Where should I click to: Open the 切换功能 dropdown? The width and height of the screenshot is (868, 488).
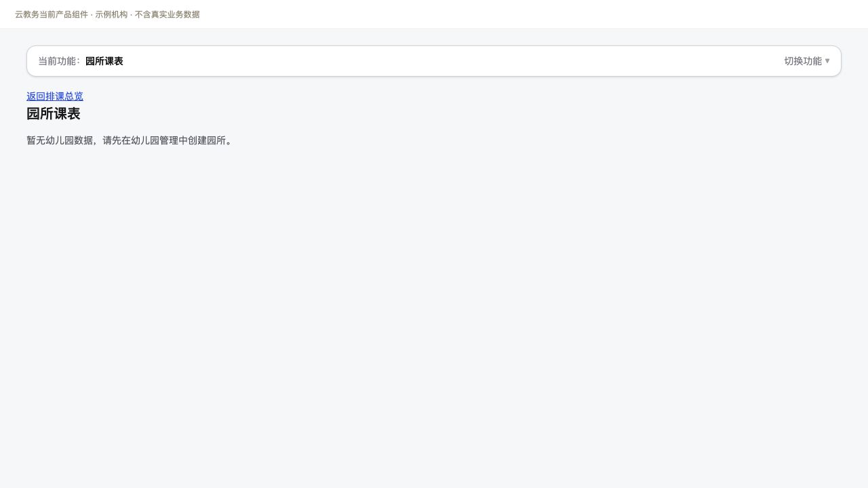coord(806,61)
